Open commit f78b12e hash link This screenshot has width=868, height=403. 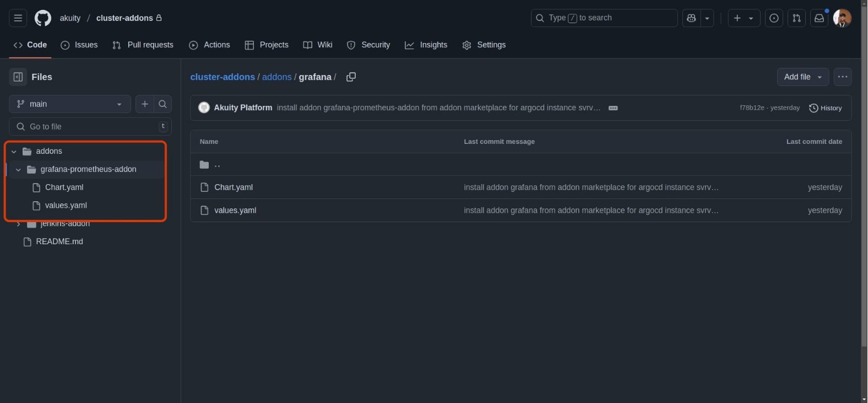click(752, 108)
